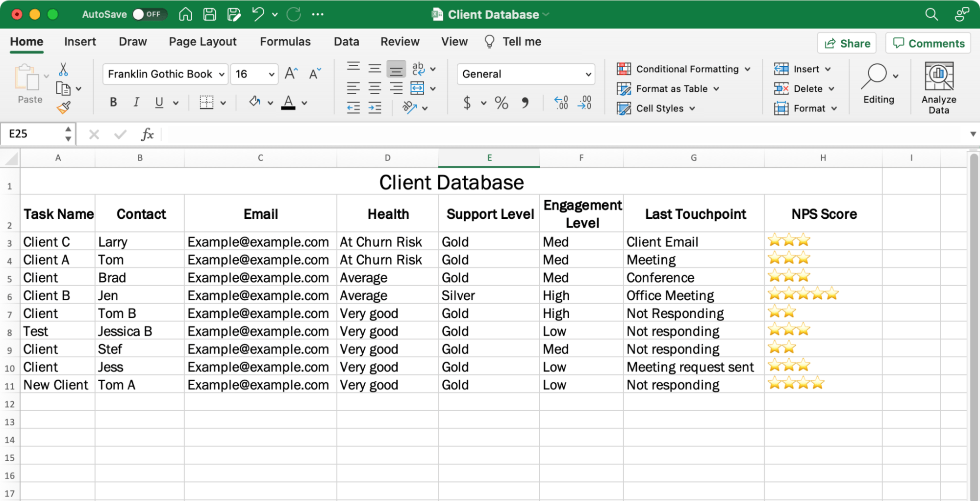Apply percent style to the cell

coord(501,103)
